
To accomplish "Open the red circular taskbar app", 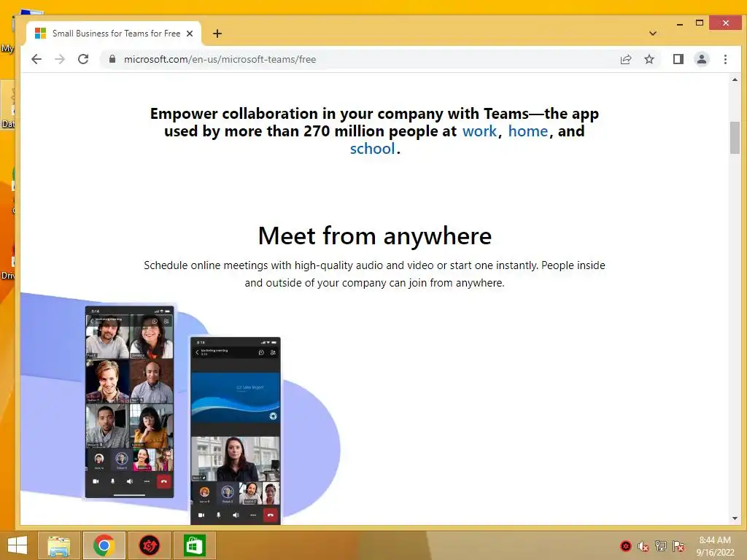I will tap(149, 545).
